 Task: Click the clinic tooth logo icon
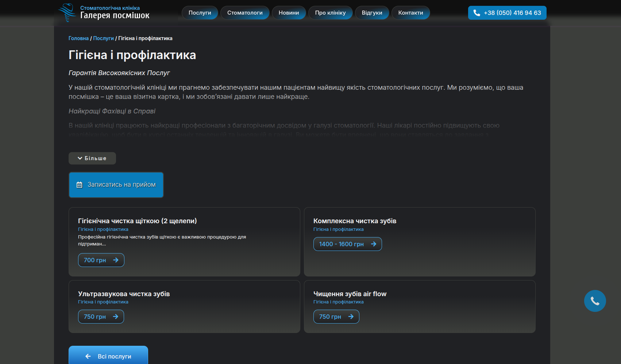(x=67, y=12)
